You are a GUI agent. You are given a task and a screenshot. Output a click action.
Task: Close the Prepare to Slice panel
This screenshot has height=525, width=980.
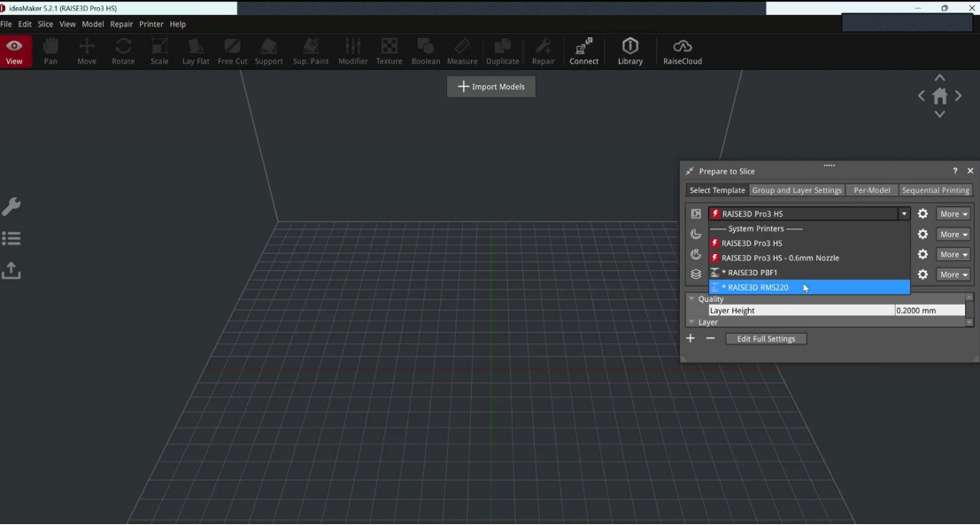click(x=970, y=171)
